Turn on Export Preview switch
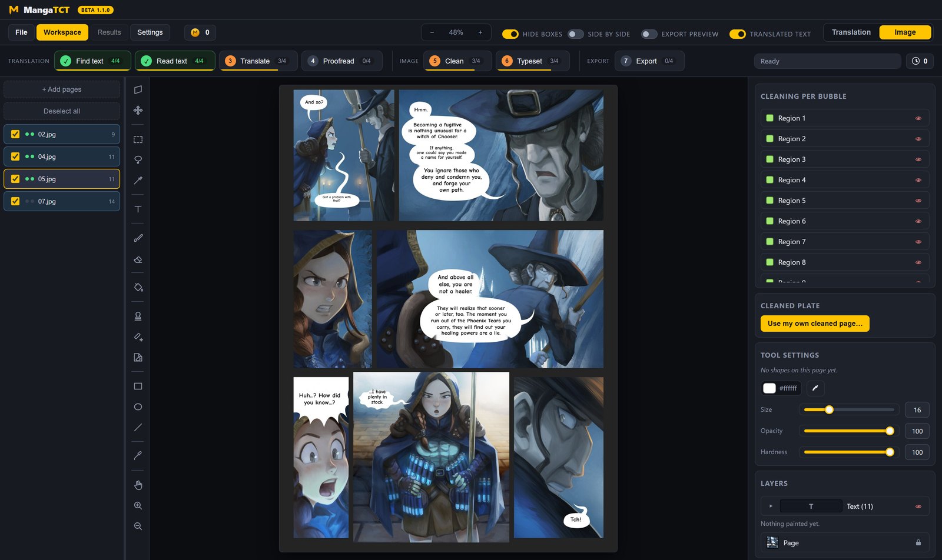Image resolution: width=942 pixels, height=560 pixels. [x=649, y=34]
